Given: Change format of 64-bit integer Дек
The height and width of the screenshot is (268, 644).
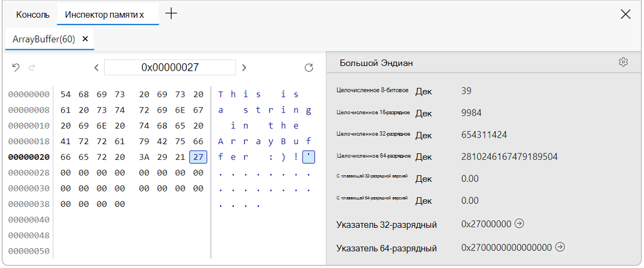Looking at the screenshot, I should (x=423, y=157).
